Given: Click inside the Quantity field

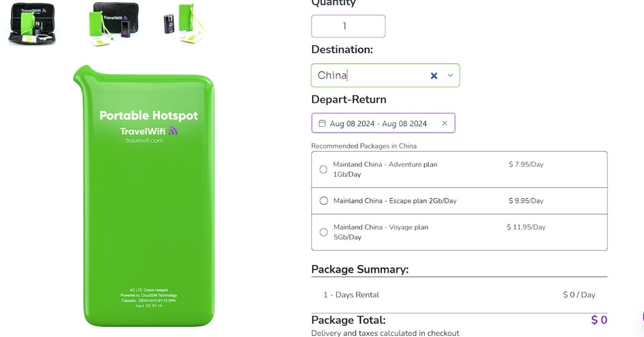Looking at the screenshot, I should tap(348, 26).
